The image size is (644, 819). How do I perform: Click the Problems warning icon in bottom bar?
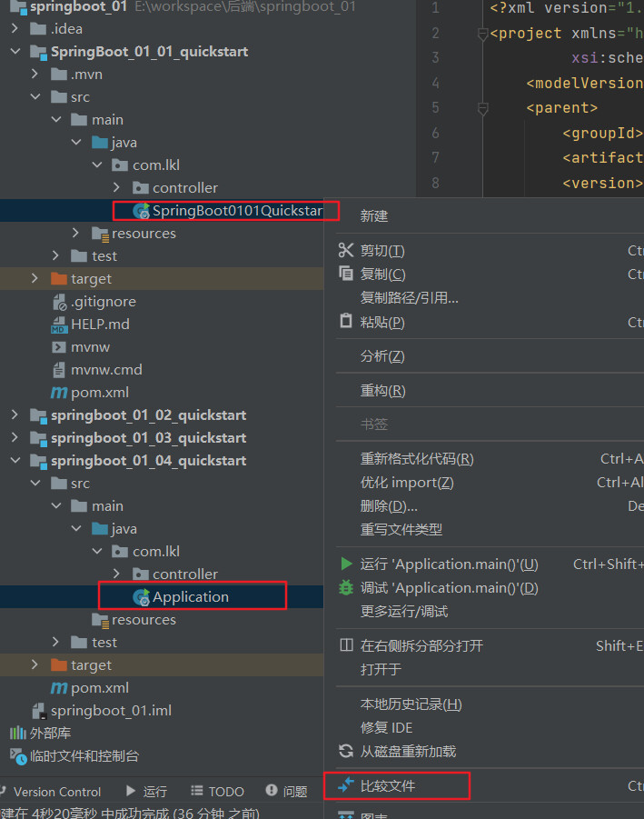[272, 790]
